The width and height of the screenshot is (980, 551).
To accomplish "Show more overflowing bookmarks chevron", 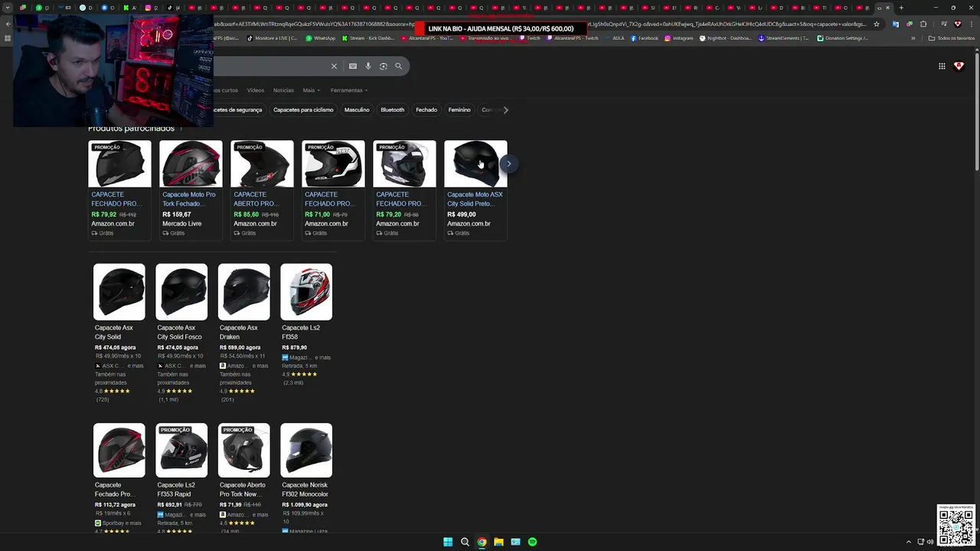I will point(913,37).
